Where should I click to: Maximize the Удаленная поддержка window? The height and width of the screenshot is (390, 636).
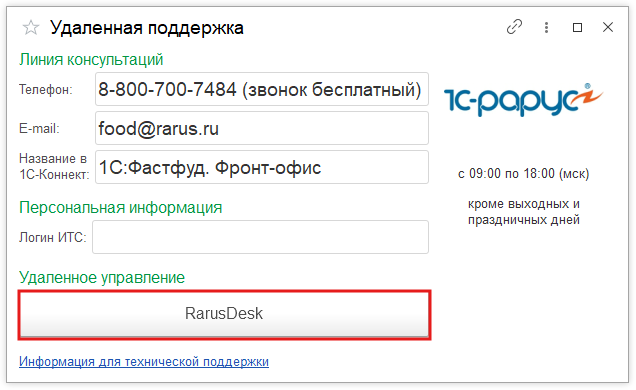(577, 27)
